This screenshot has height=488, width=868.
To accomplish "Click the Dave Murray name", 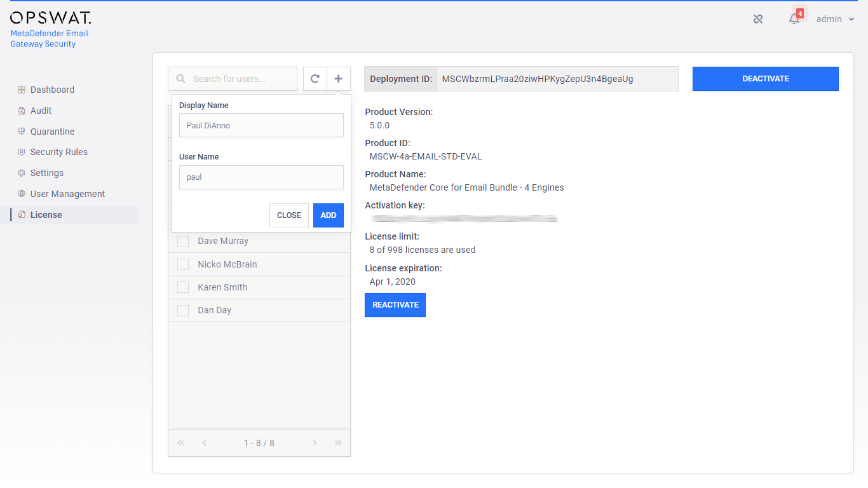I will point(223,241).
